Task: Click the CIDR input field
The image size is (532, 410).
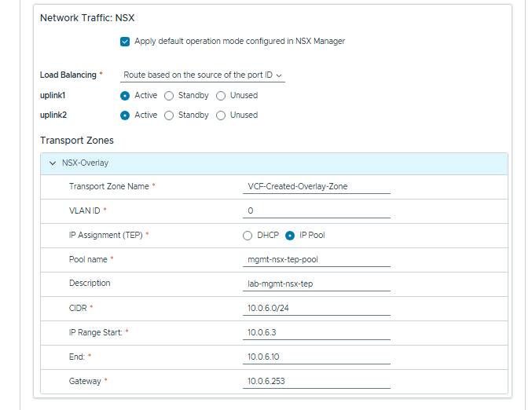Action: 317,309
